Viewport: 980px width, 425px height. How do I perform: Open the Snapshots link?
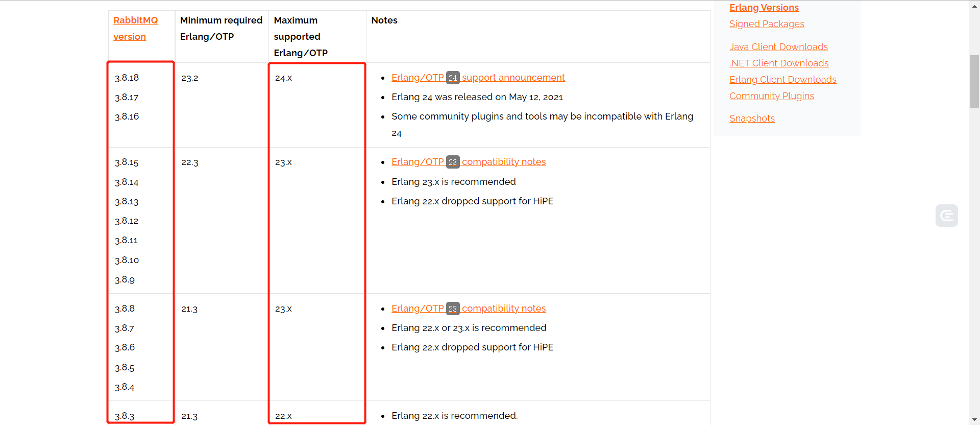click(x=752, y=118)
